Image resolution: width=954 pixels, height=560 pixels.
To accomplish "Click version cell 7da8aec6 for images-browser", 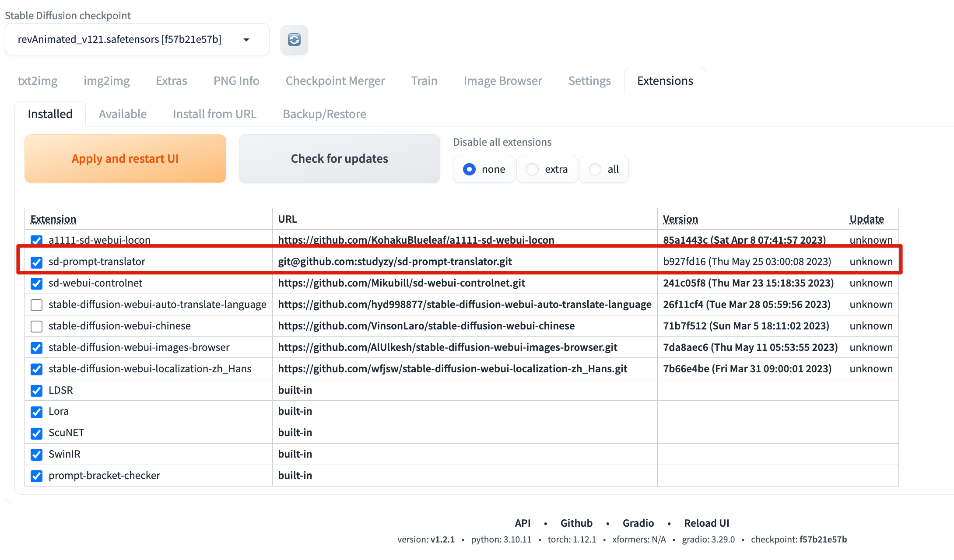I will click(751, 347).
